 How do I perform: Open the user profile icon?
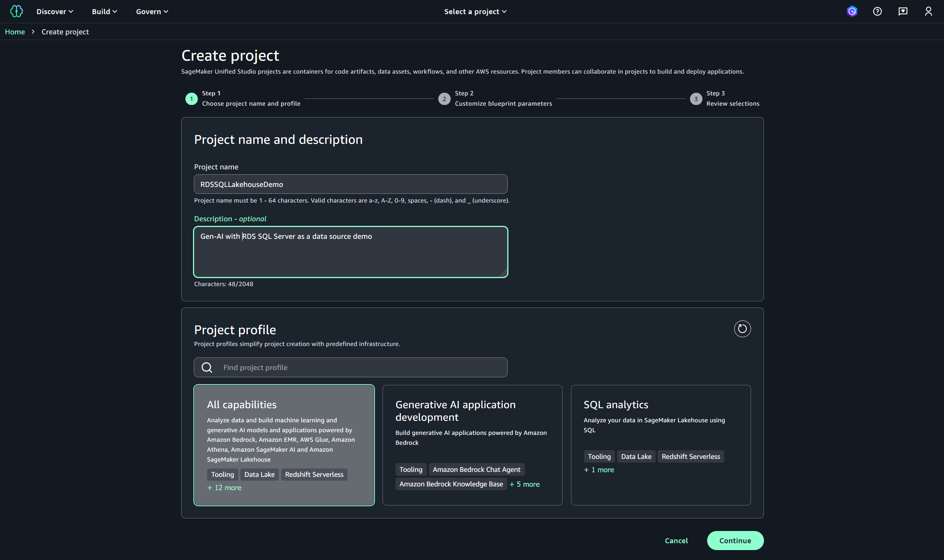(x=928, y=11)
